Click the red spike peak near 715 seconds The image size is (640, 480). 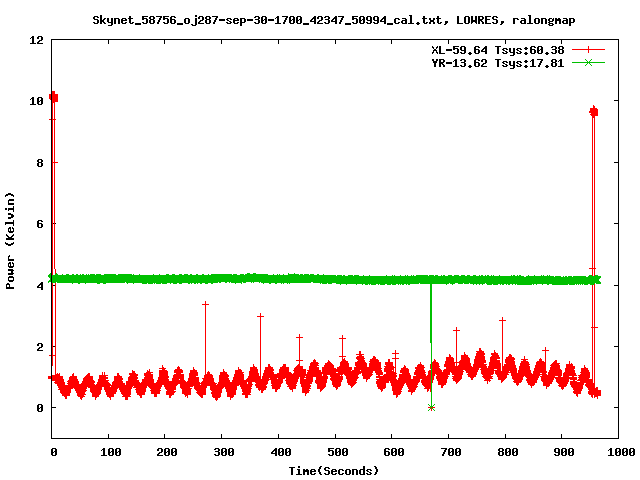(x=456, y=330)
